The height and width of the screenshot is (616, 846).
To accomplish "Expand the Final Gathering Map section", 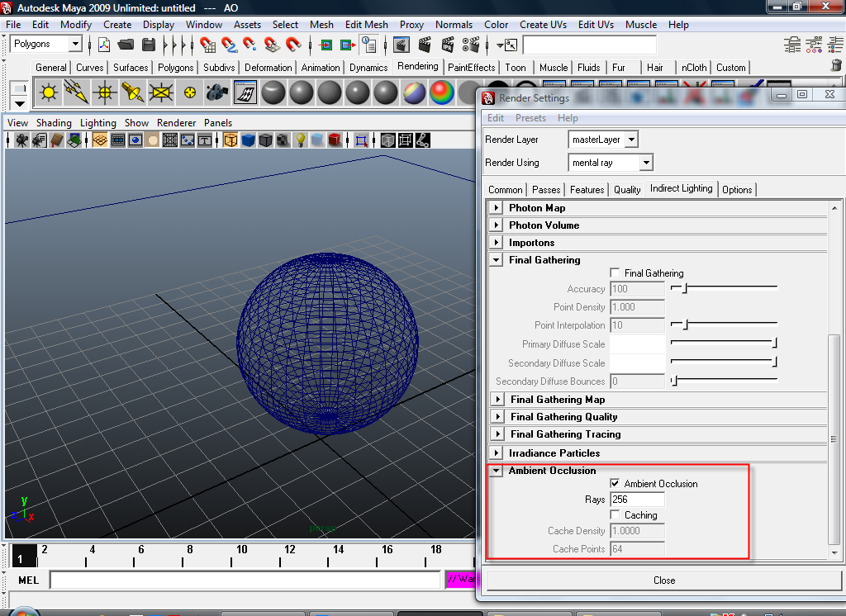I will [497, 399].
